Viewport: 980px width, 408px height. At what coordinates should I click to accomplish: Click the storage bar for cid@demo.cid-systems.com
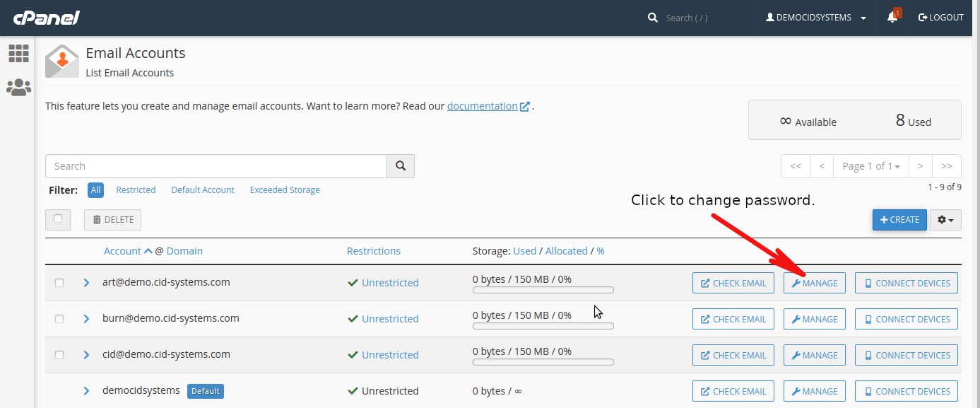(x=543, y=362)
